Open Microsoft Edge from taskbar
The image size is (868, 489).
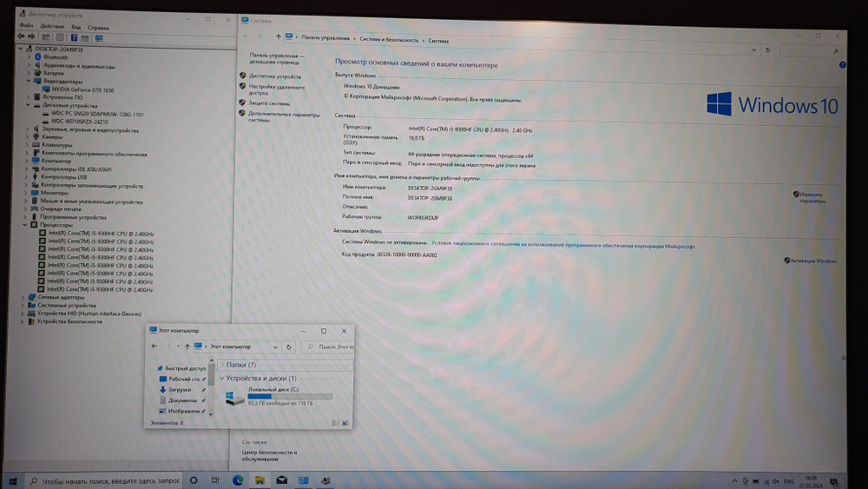(x=238, y=480)
